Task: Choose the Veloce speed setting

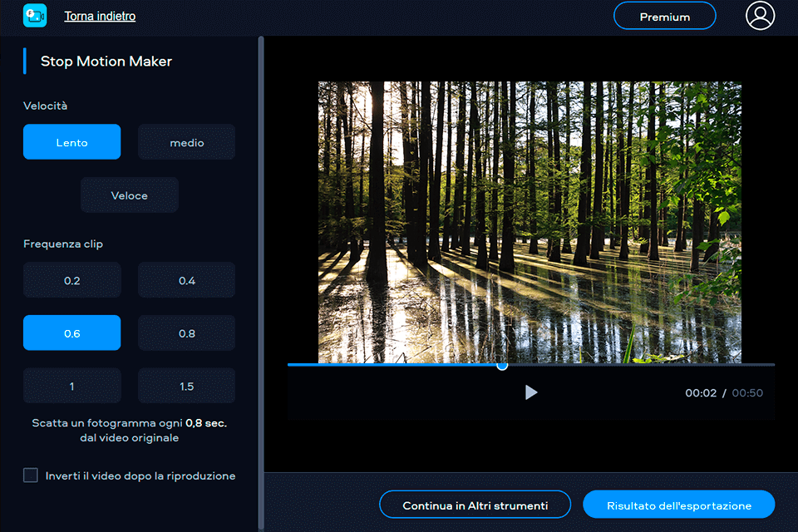Action: point(129,195)
